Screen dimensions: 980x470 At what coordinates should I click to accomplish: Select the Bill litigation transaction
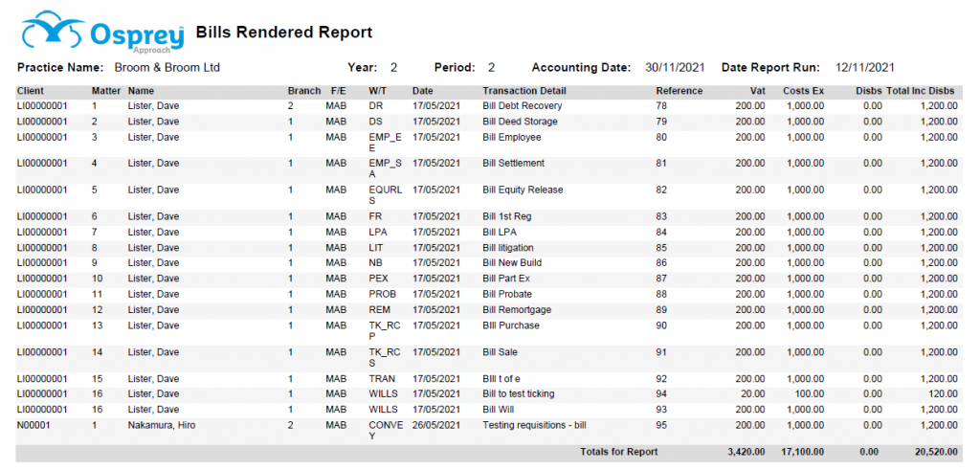click(x=508, y=248)
